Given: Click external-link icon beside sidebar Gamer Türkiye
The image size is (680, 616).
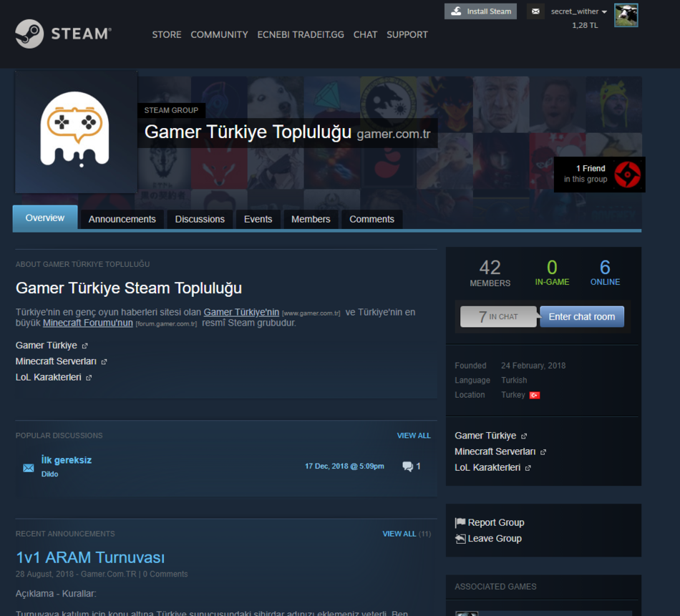Looking at the screenshot, I should (524, 436).
